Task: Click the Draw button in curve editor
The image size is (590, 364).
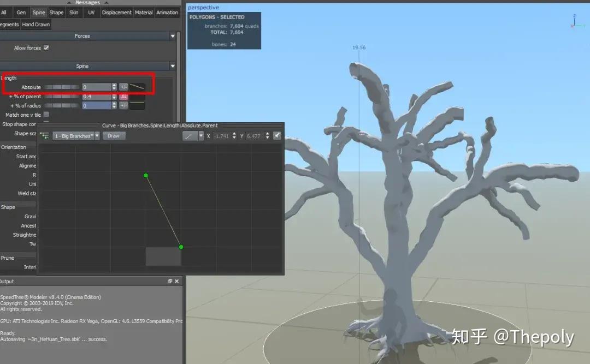Action: [x=113, y=136]
